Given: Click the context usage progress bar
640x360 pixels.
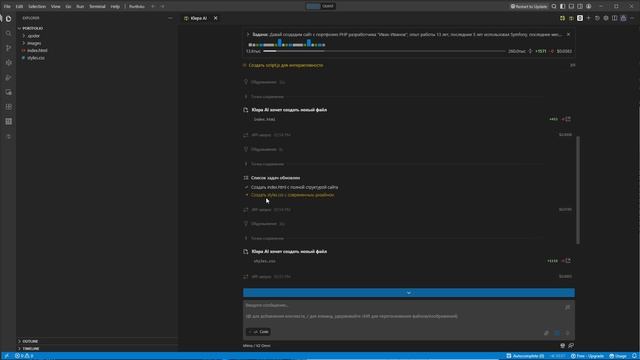Looking at the screenshot, I should click(384, 51).
